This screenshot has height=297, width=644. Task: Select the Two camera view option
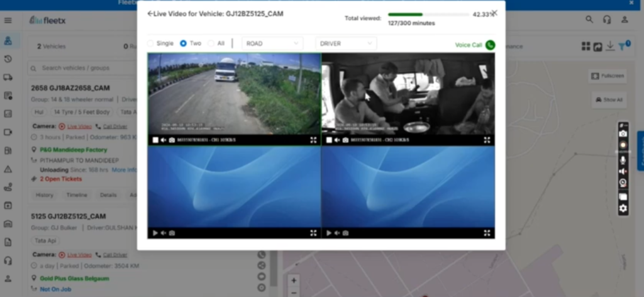point(183,43)
